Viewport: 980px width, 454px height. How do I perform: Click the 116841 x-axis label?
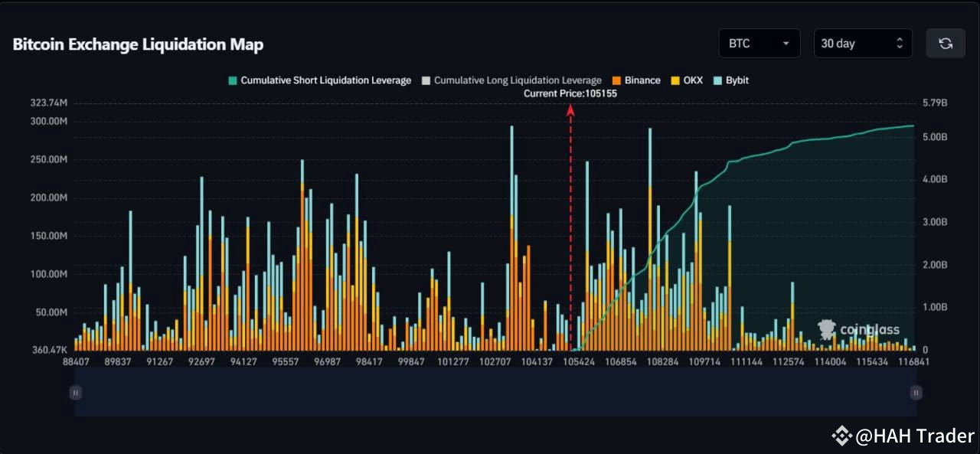pos(914,361)
